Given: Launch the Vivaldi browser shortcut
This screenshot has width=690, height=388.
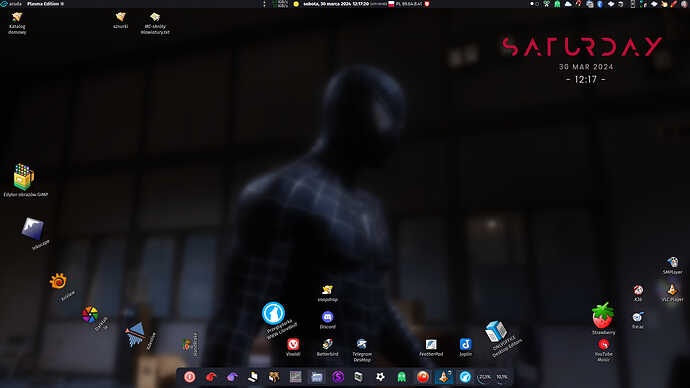Looking at the screenshot, I should 293,344.
